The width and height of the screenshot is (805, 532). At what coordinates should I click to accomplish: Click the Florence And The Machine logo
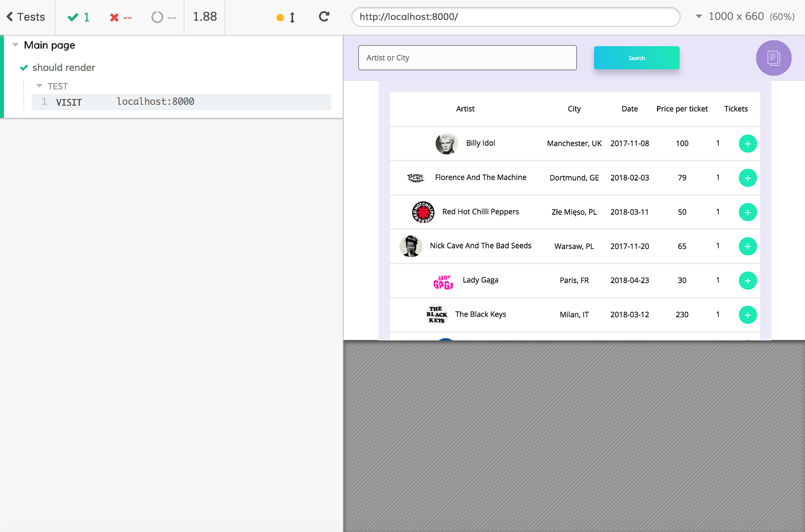pyautogui.click(x=416, y=178)
